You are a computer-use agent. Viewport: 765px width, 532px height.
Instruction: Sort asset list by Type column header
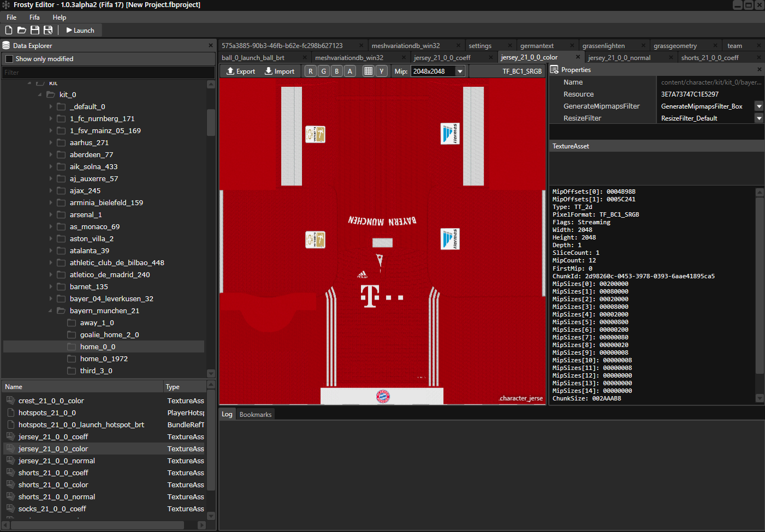tap(185, 386)
